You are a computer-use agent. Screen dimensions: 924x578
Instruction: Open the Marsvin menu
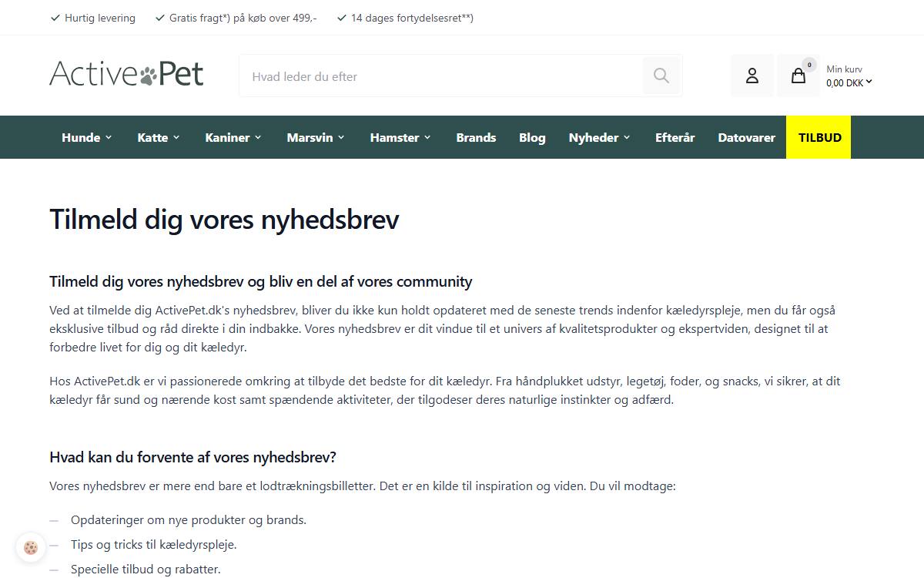[310, 137]
